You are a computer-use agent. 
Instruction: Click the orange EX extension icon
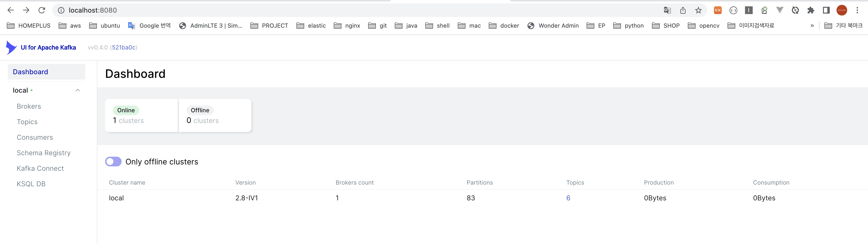[718, 10]
